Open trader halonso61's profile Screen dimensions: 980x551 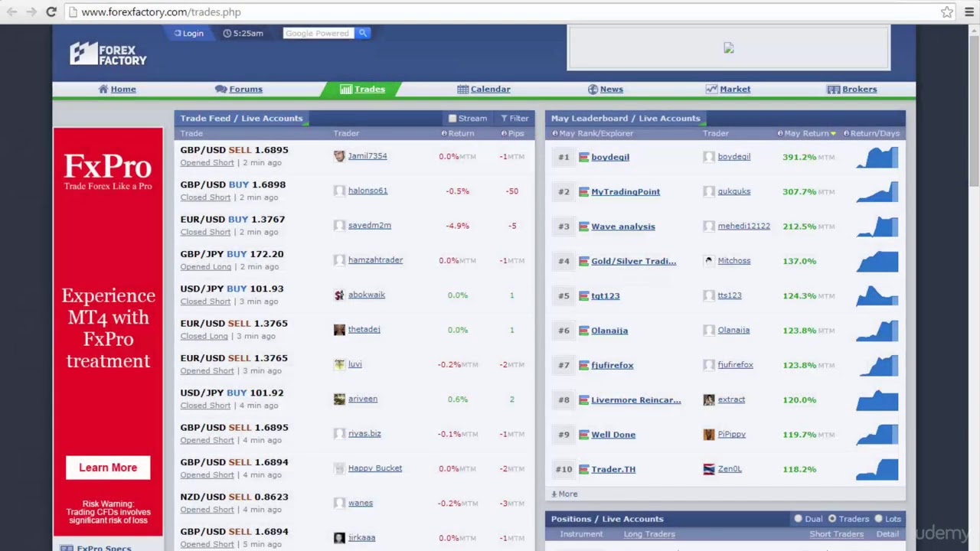point(367,191)
